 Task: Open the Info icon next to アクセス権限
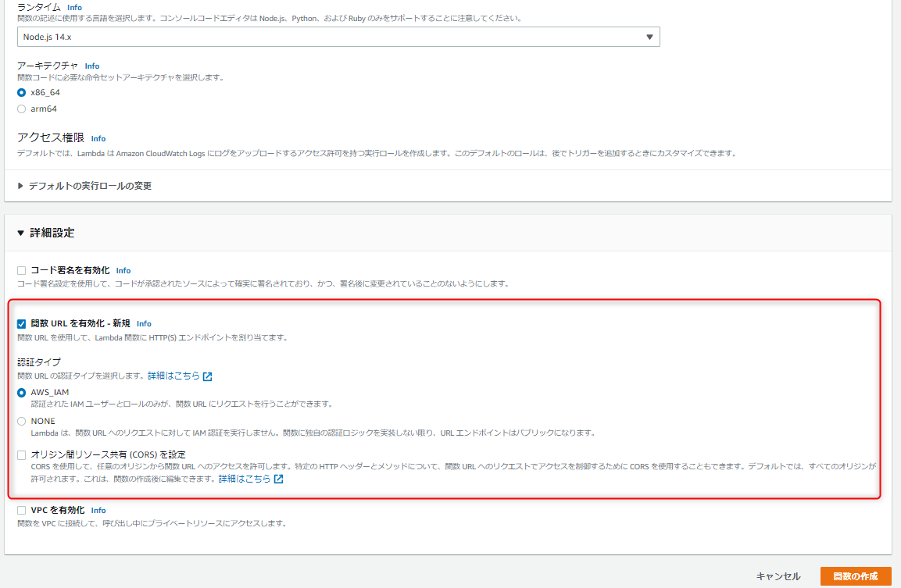pyautogui.click(x=98, y=138)
